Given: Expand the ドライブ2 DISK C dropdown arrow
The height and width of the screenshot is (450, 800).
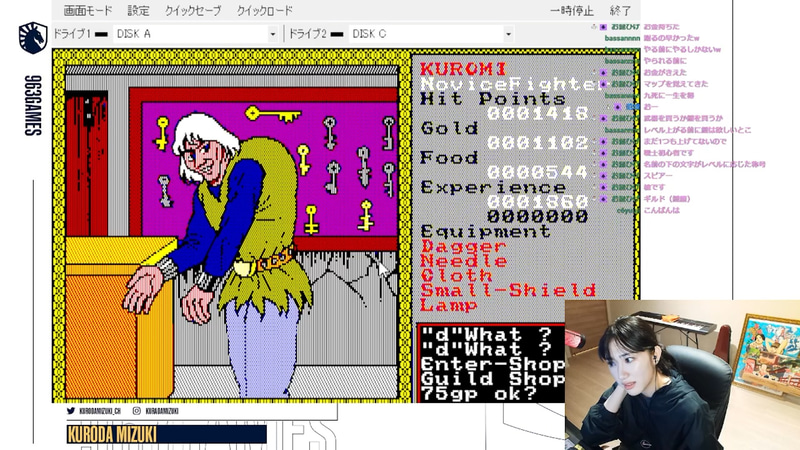Looking at the screenshot, I should point(508,34).
